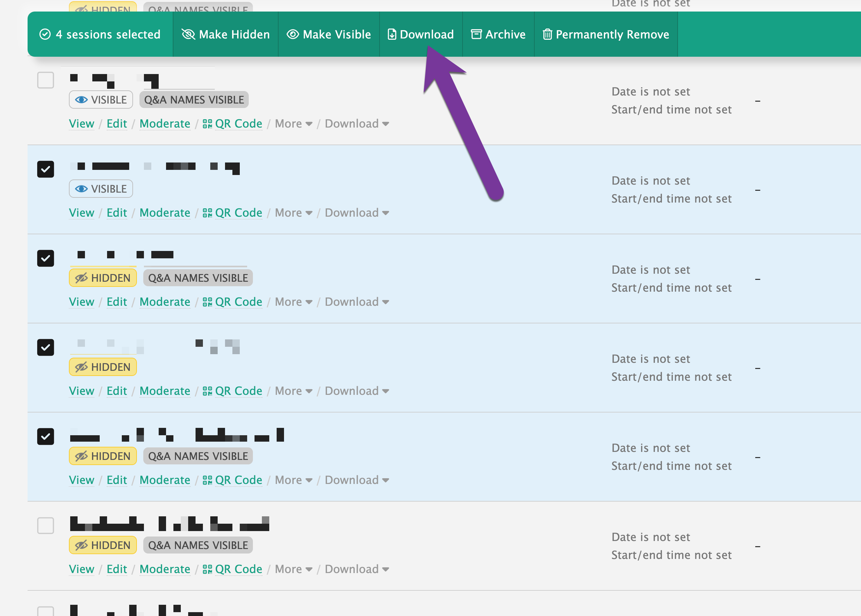Screen dimensions: 861x616
Task: Click the Download file icon in green bar
Action: (x=392, y=35)
